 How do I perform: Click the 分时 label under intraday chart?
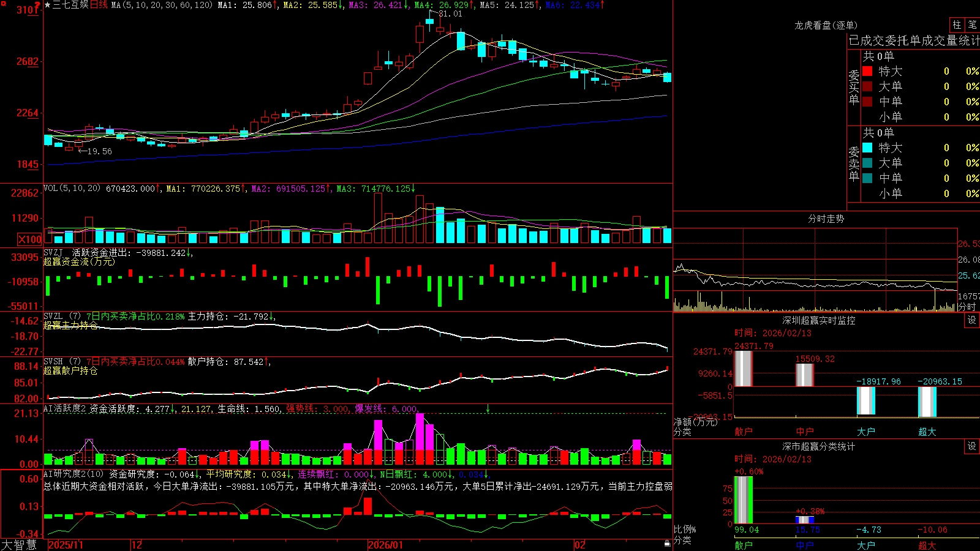tap(967, 307)
